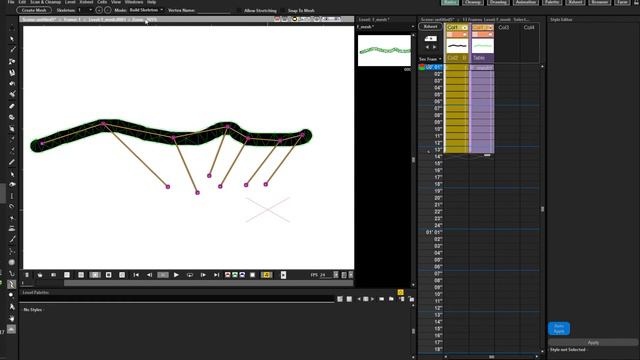Screen dimensions: 640x360
Task: Click the FPS value field
Action: click(x=325, y=275)
